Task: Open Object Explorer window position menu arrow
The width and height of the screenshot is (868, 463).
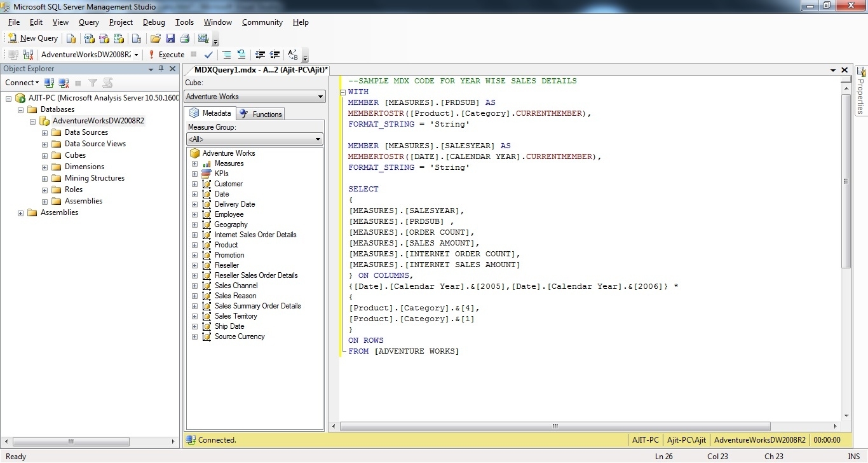Action: tap(151, 69)
